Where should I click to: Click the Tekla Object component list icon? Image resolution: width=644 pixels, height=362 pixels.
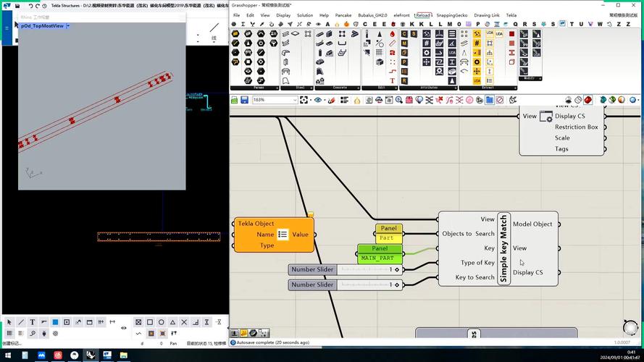click(283, 235)
